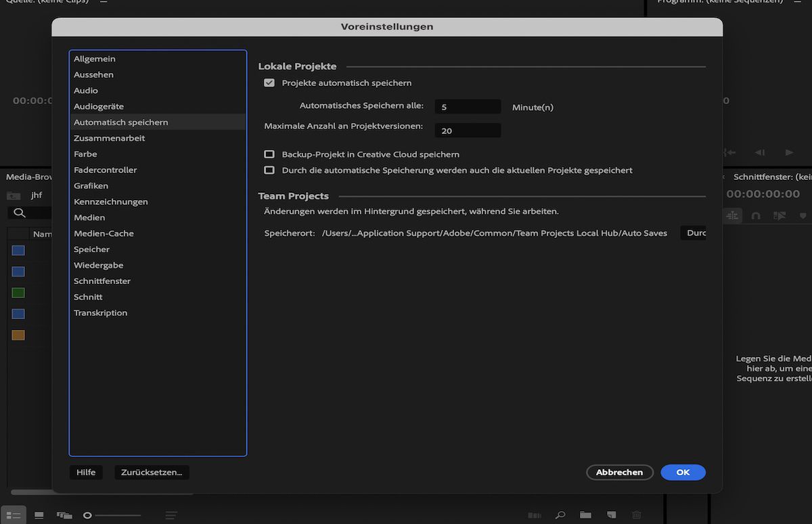Open the timeline display settings icon
Viewport: 812px width, 524px height.
click(734, 215)
